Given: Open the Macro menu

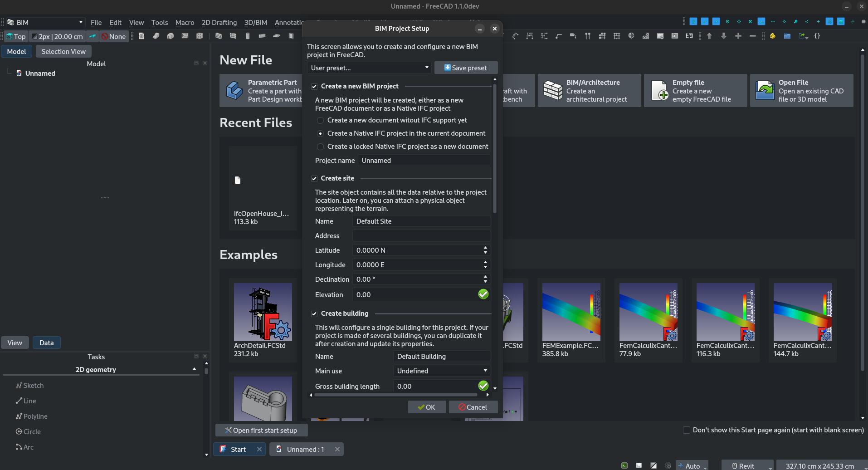Looking at the screenshot, I should [x=184, y=22].
